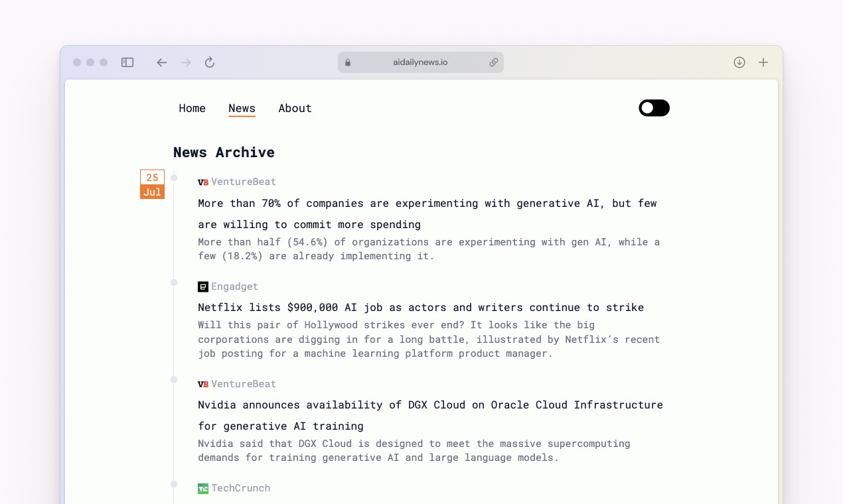Go forward with the right arrow

(186, 62)
